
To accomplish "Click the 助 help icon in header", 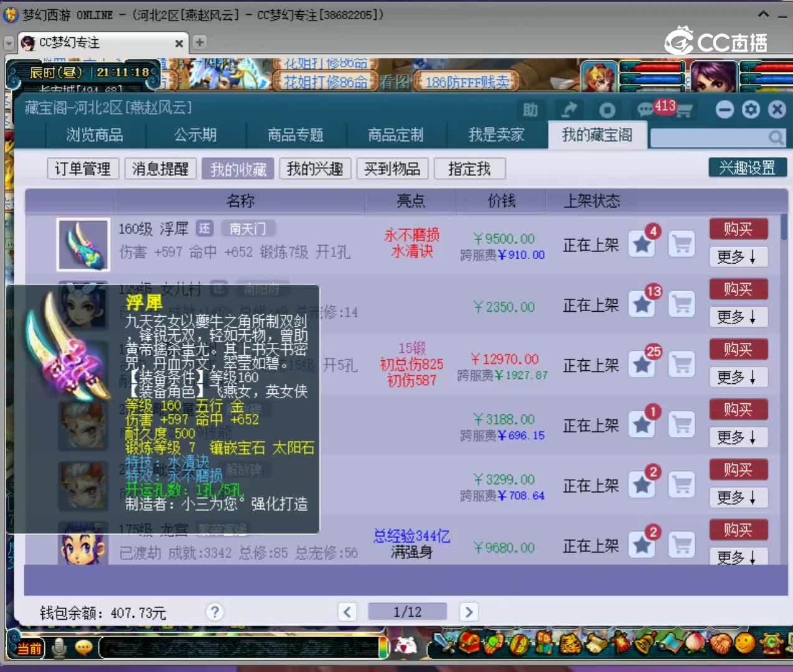I will 530,110.
